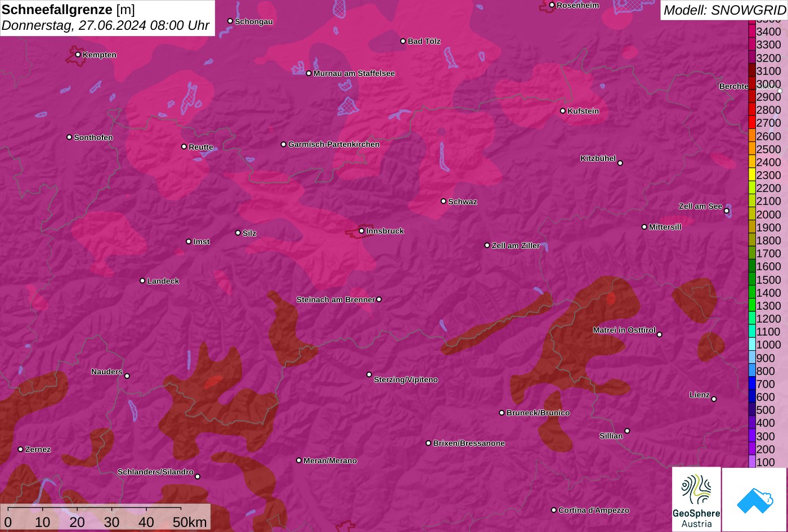Select the 3000 m legend swatch

coord(752,84)
